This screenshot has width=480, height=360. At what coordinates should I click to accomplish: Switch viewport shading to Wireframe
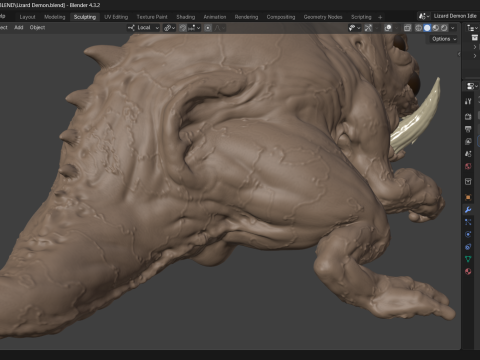point(418,28)
